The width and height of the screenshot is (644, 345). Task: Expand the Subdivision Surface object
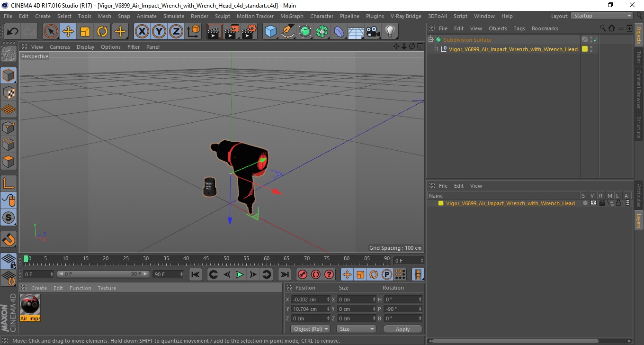(431, 40)
